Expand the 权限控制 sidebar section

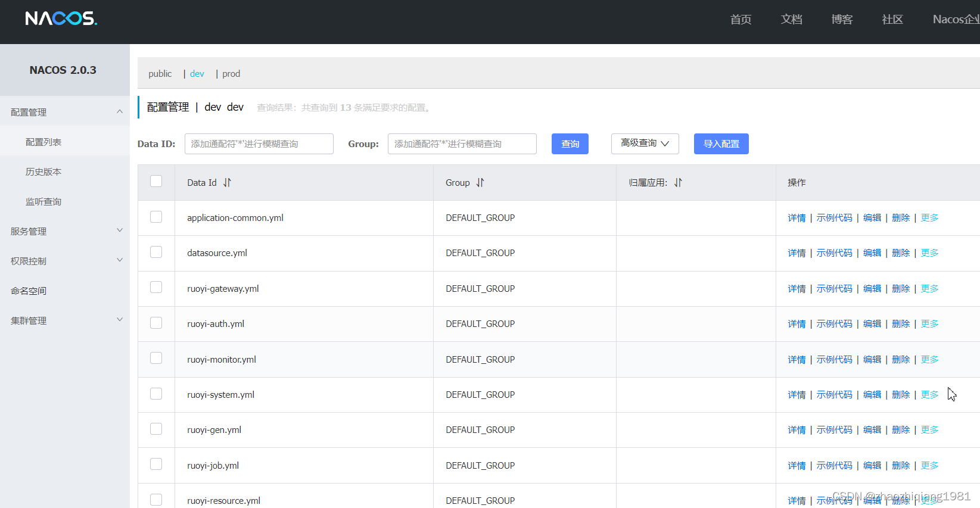120,260
